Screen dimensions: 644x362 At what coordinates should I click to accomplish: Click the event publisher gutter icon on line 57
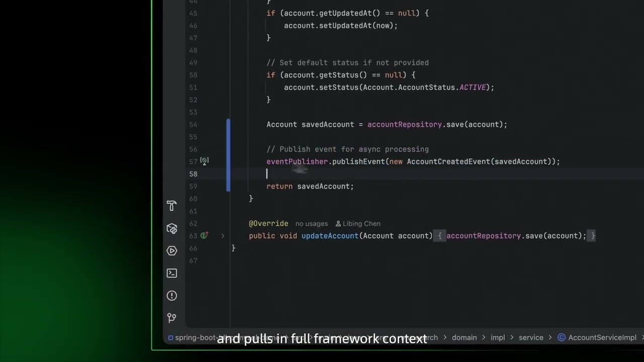(204, 161)
